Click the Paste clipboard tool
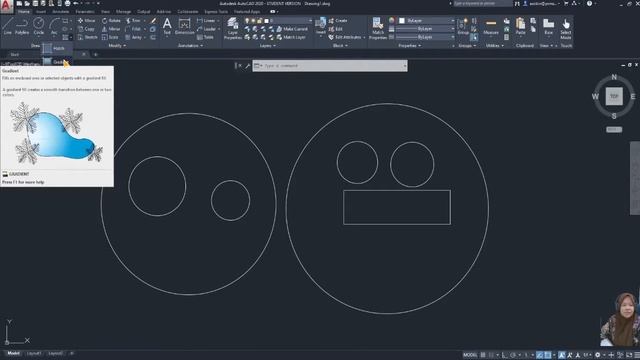This screenshot has height=360, width=640. tap(520, 26)
